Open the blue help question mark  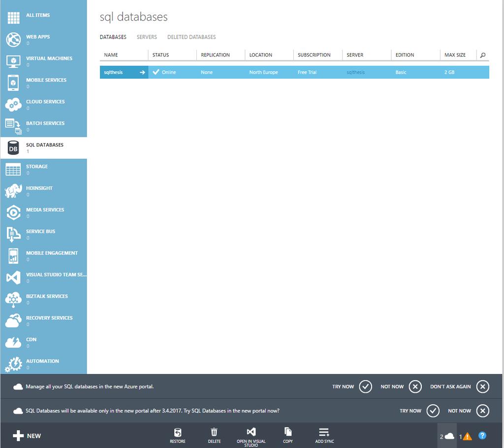[482, 436]
